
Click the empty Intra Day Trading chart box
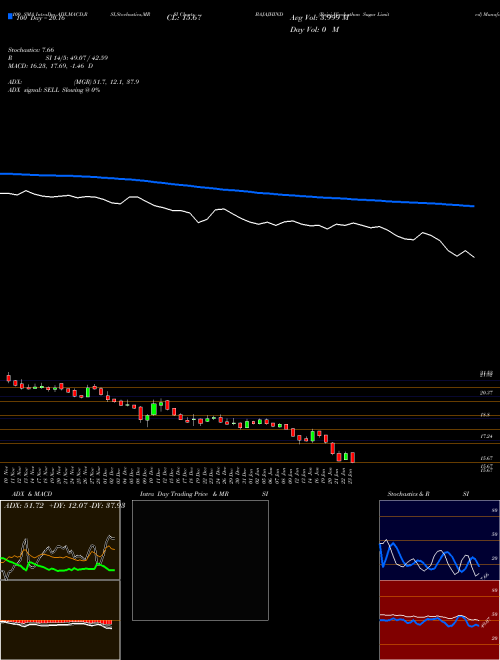point(200,560)
